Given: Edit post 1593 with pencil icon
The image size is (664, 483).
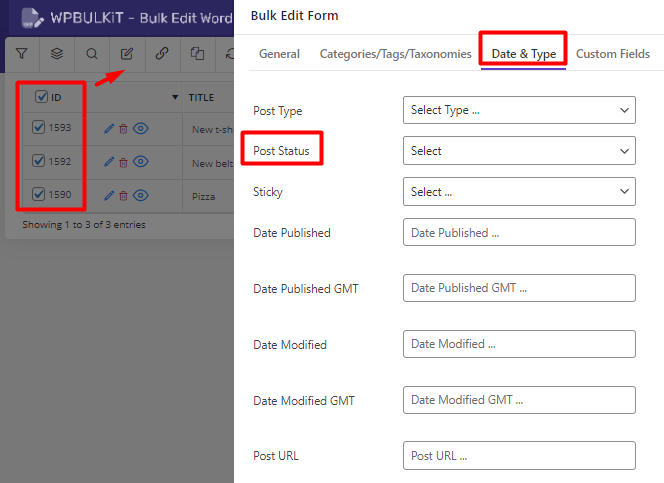Looking at the screenshot, I should [109, 128].
